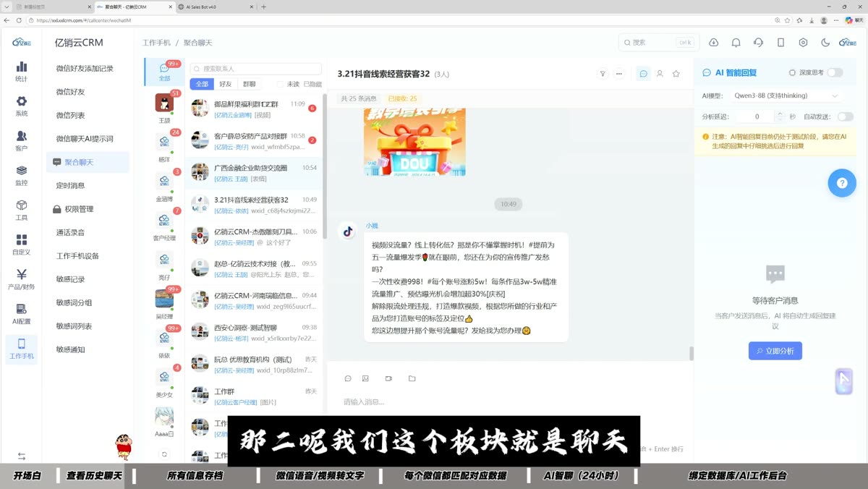Screen dimensions: 868x489
Task: Open the 广西金融企业助贷交流圈 conversation
Action: 253,172
